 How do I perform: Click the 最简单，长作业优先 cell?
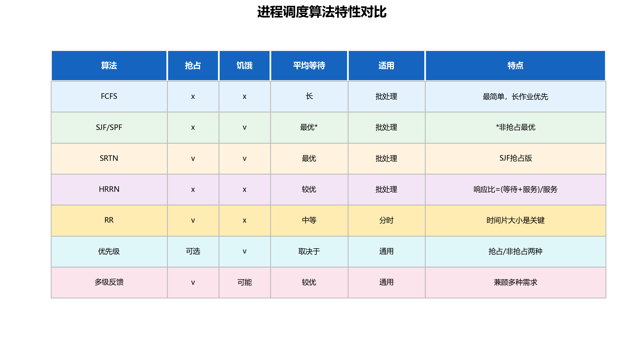(515, 96)
